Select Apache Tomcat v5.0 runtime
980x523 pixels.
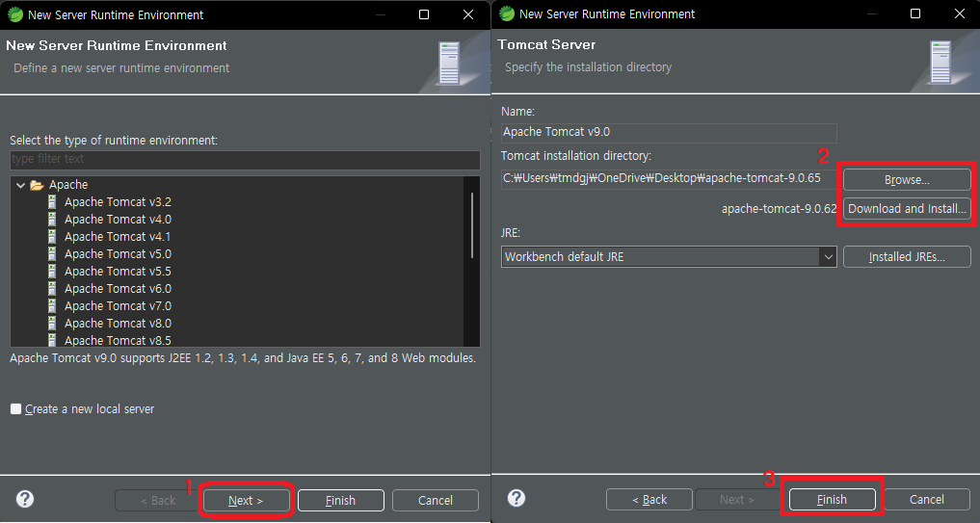118,253
